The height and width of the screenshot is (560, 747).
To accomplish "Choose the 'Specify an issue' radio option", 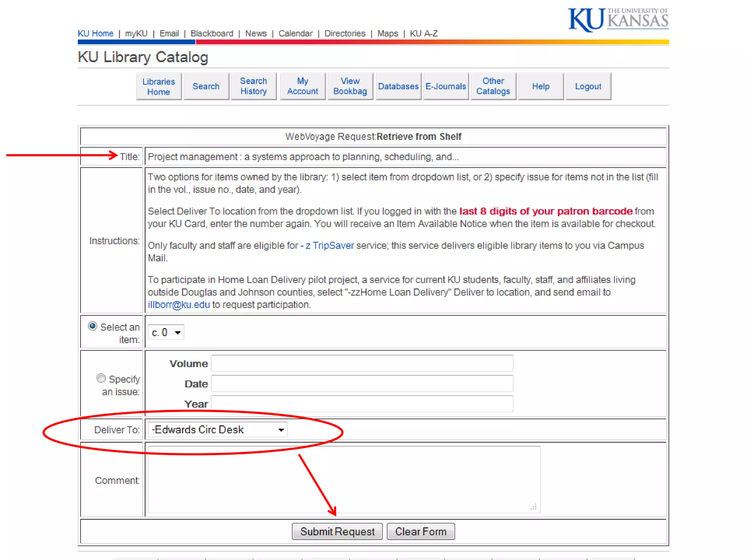I will point(101,378).
